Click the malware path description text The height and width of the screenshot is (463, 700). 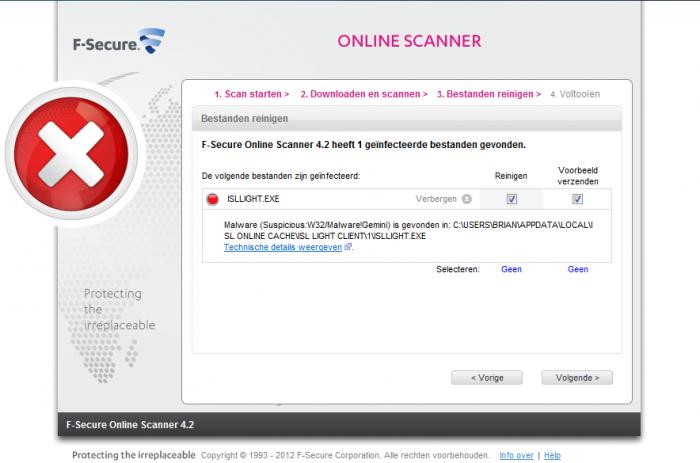click(x=408, y=230)
